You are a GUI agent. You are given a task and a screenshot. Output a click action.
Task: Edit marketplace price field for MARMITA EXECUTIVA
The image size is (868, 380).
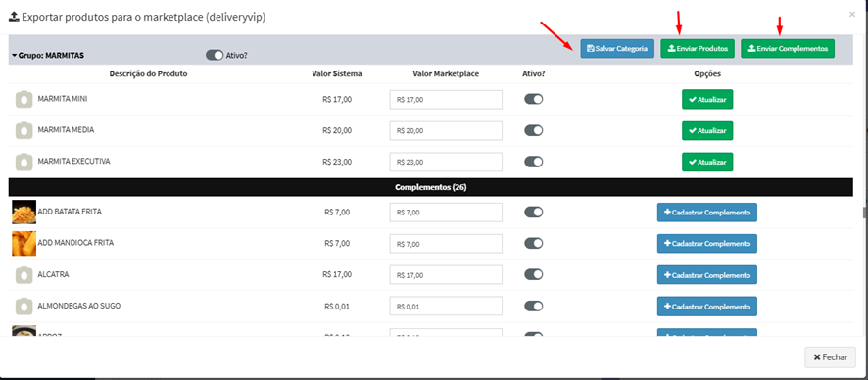446,162
